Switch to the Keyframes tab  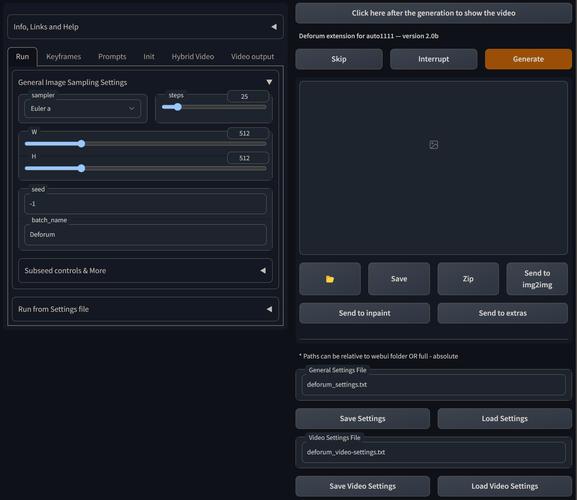pyautogui.click(x=63, y=57)
